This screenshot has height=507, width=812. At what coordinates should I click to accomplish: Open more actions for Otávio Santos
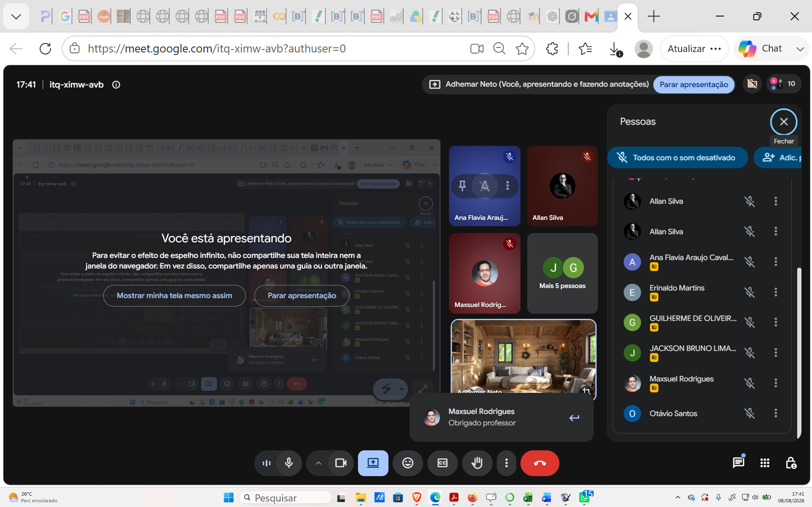[x=776, y=413]
